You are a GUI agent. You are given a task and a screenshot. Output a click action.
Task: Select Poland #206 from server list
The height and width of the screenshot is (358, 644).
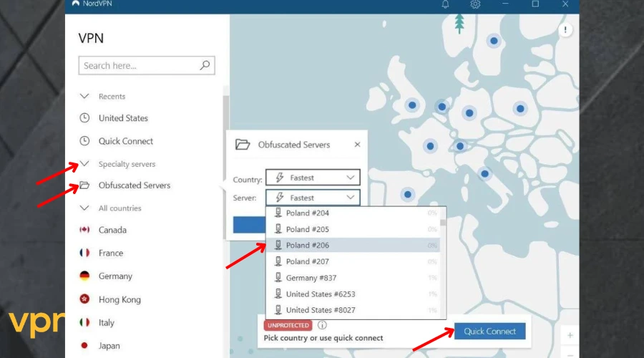(x=308, y=245)
